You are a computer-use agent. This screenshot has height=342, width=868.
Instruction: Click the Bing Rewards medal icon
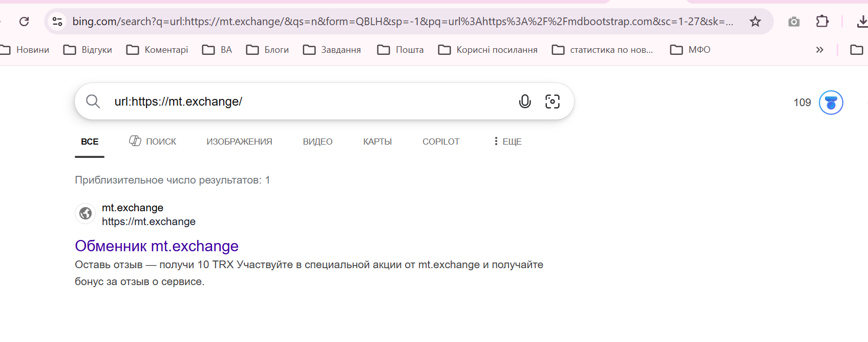point(831,103)
